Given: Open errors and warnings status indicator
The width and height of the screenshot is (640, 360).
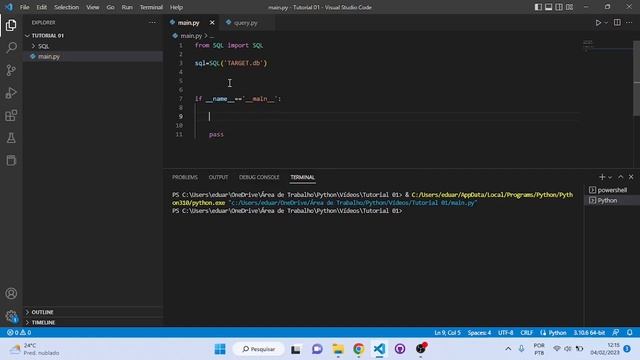Looking at the screenshot, I should pyautogui.click(x=19, y=332).
